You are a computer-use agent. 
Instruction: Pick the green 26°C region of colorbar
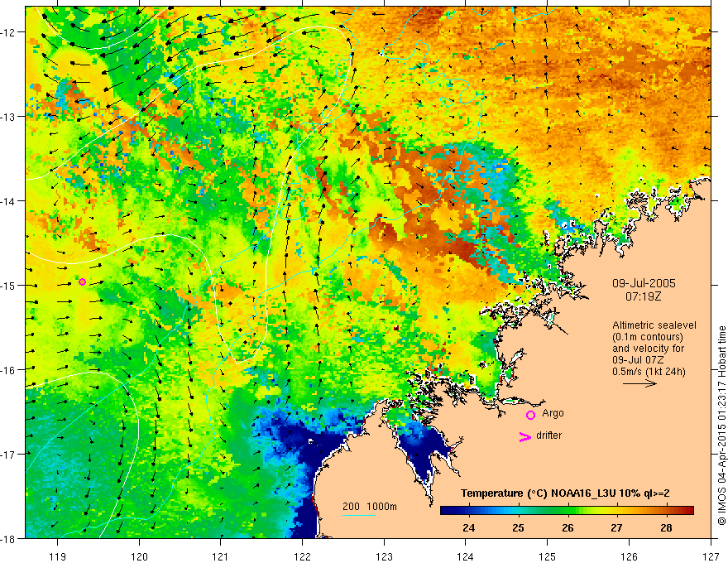[568, 511]
